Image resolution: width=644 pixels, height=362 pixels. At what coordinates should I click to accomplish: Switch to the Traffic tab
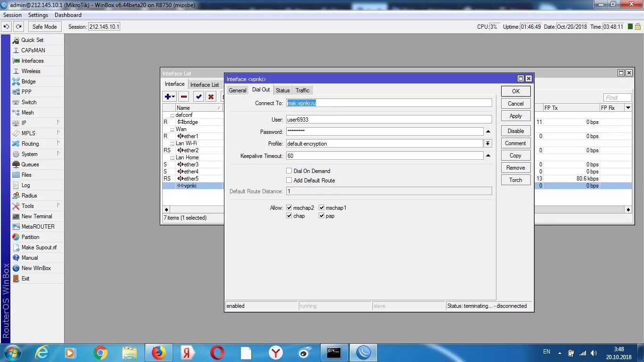point(303,90)
